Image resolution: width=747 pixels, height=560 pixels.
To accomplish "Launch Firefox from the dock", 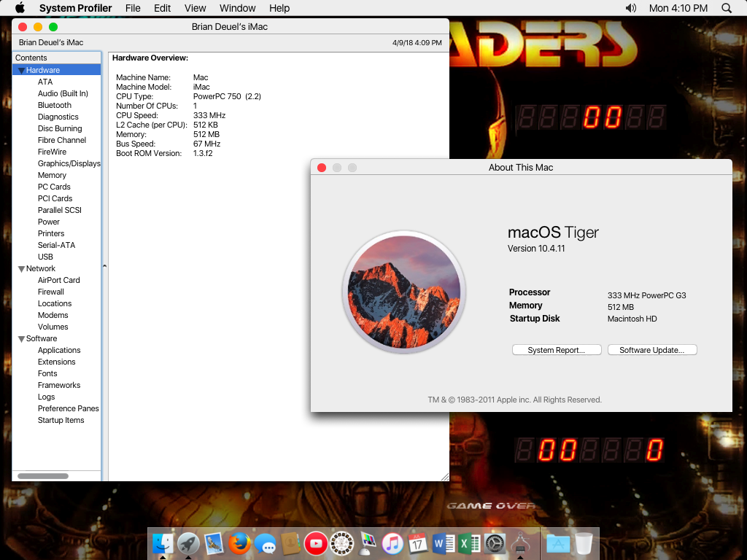I will pos(239,543).
